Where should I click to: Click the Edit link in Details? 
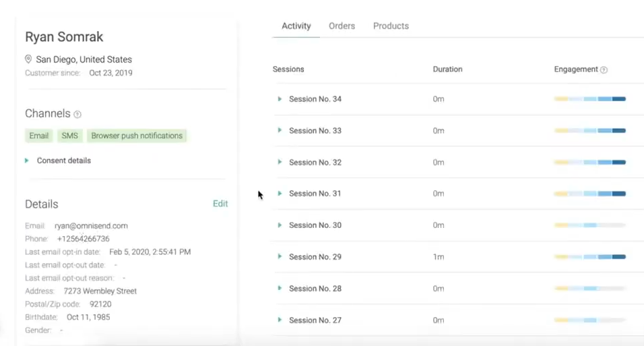pyautogui.click(x=220, y=204)
